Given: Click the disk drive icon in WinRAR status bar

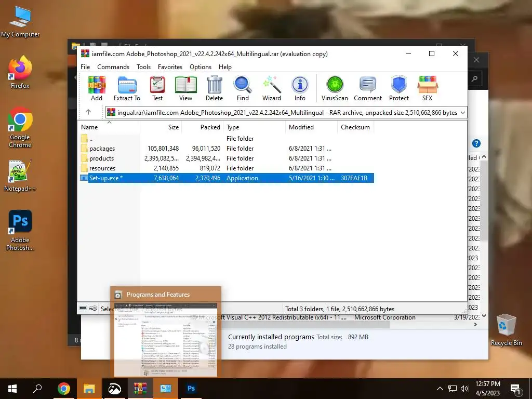Looking at the screenshot, I should click(x=83, y=309).
